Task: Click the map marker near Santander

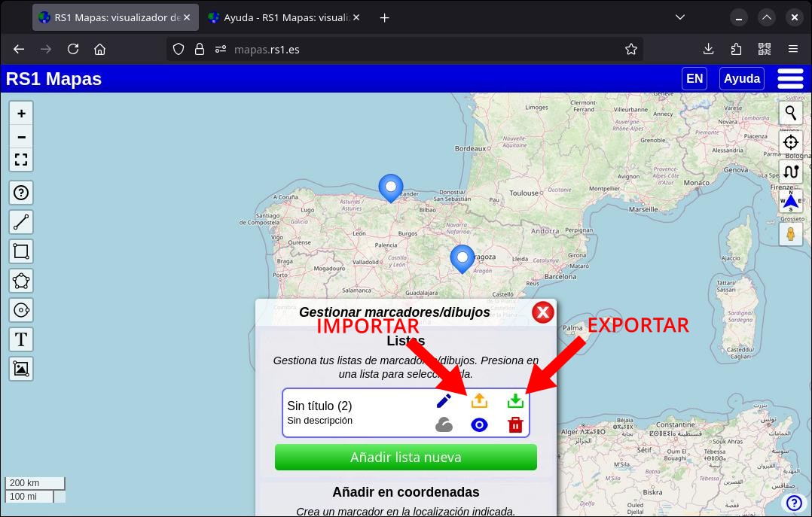Action: tap(391, 188)
